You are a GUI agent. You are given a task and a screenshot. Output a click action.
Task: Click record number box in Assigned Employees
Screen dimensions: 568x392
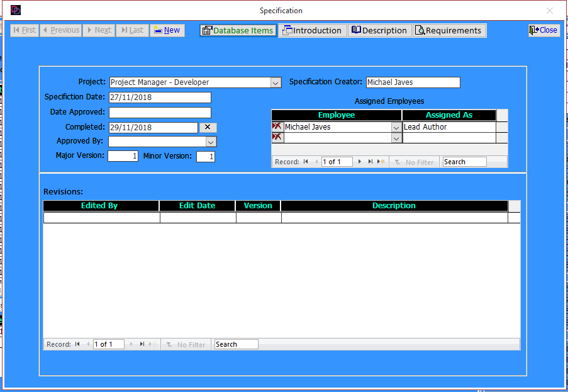pyautogui.click(x=337, y=162)
